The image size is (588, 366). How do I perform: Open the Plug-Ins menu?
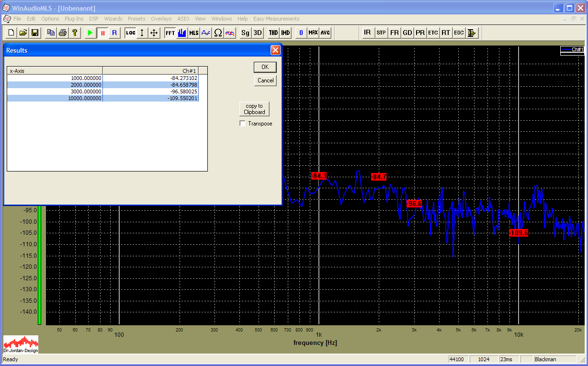pos(74,19)
